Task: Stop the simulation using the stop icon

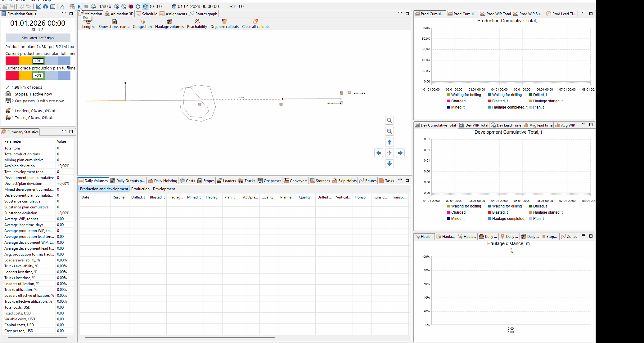Action: [x=86, y=6]
